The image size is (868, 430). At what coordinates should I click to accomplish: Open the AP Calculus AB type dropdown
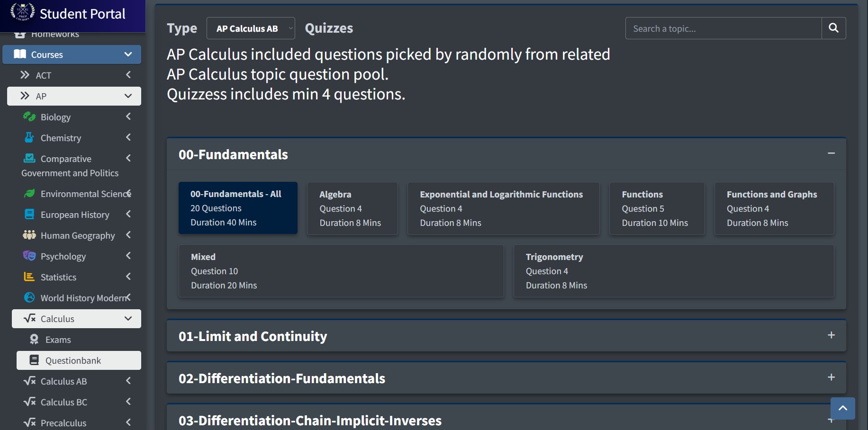[251, 28]
